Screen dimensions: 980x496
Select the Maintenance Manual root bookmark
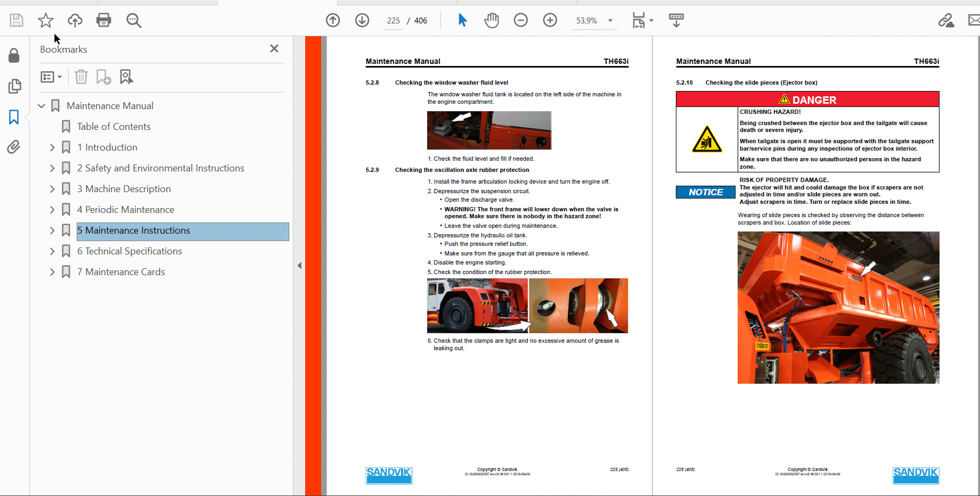coord(110,106)
